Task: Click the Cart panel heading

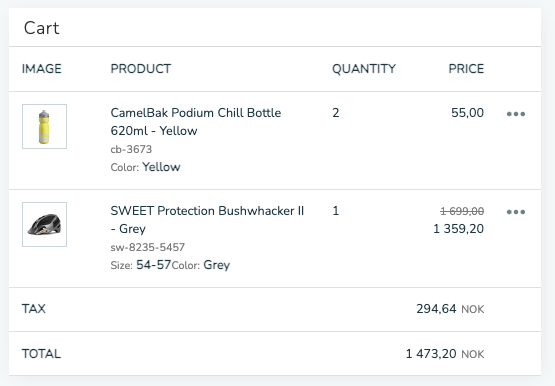Action: click(41, 28)
